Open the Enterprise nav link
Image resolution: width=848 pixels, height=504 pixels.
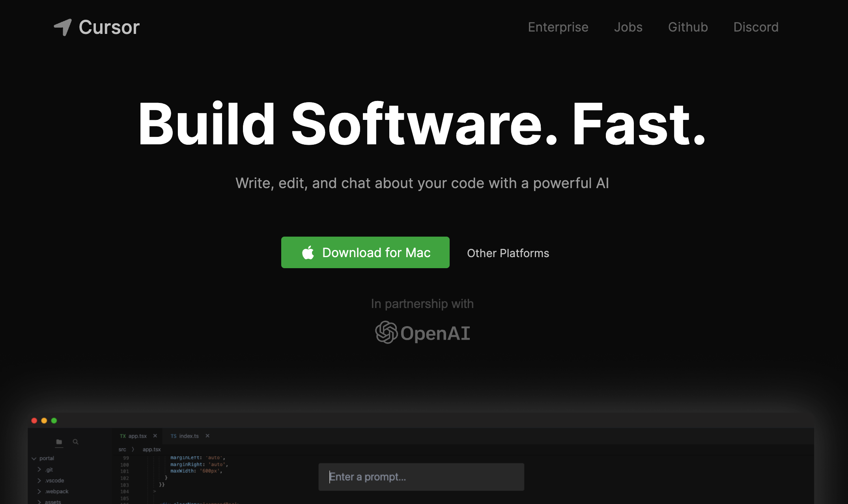pyautogui.click(x=558, y=27)
